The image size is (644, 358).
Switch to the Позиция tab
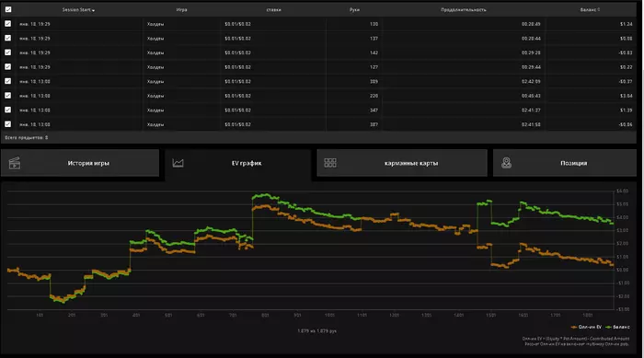click(565, 163)
